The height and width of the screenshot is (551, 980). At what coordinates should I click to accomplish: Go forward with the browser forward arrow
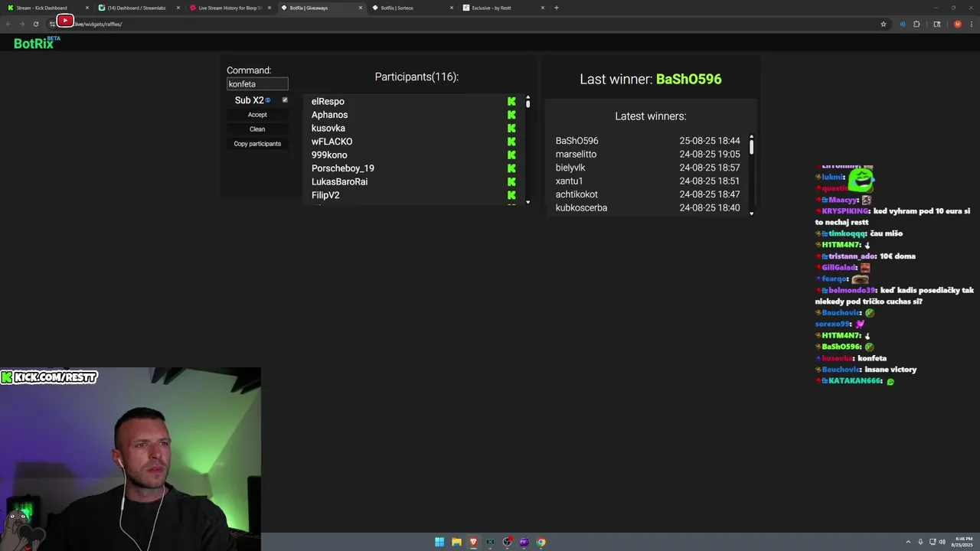point(21,24)
